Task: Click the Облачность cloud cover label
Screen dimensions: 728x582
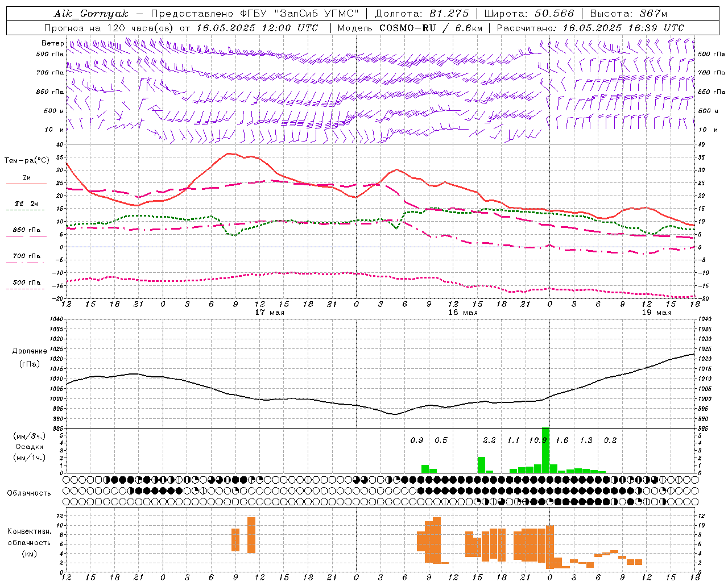Action: pos(29,493)
